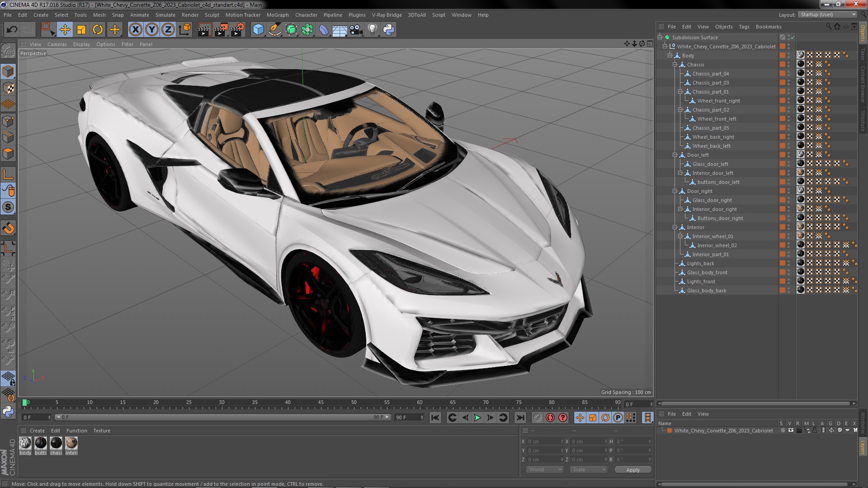The height and width of the screenshot is (488, 868).
Task: Switch to Points mode
Action: tap(8, 121)
